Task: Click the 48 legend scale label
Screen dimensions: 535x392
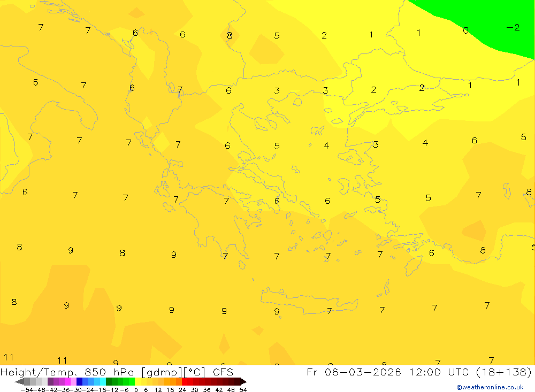Action: pos(231,390)
